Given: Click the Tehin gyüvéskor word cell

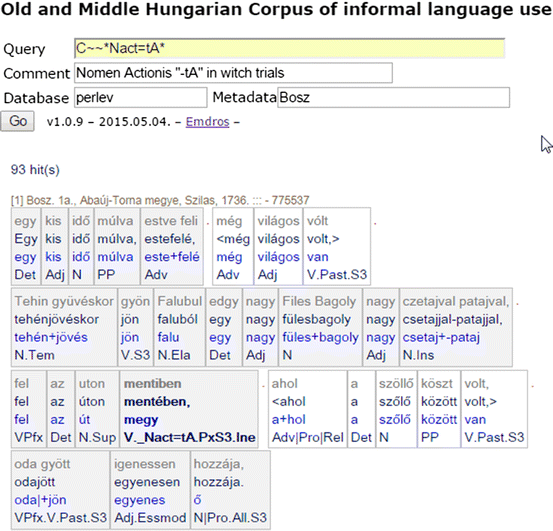Looking at the screenshot, I should click(x=64, y=327).
